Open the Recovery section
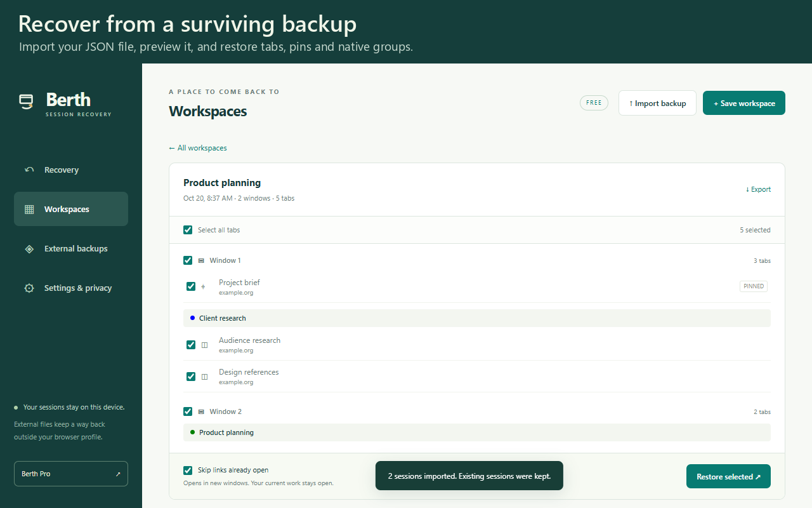This screenshot has width=812, height=508. 71,170
